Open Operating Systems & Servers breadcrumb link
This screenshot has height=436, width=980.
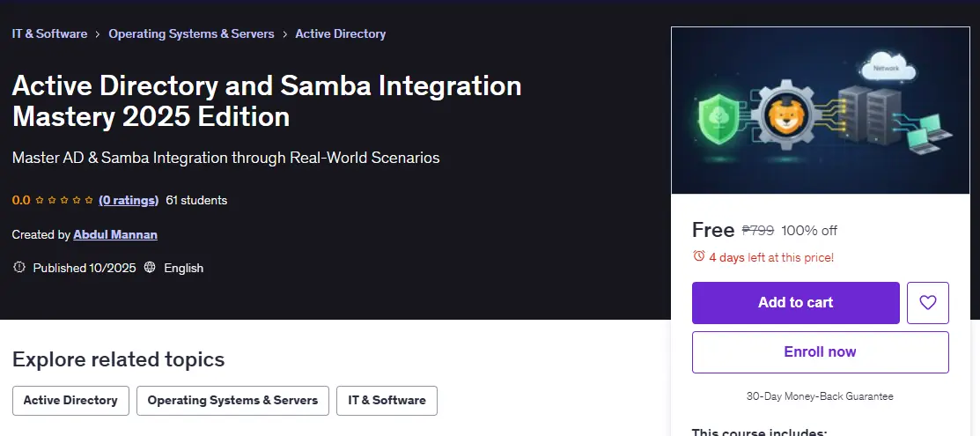click(191, 33)
